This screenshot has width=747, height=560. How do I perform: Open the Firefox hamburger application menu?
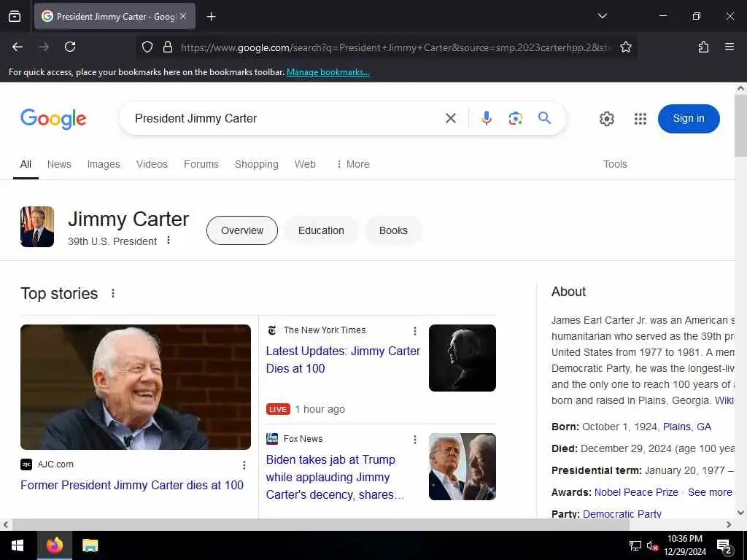(729, 47)
